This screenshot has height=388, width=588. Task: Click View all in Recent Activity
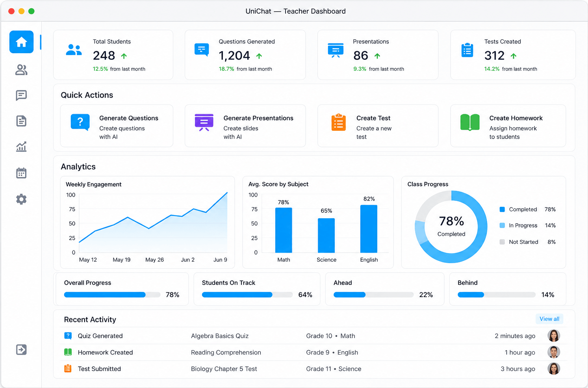(549, 319)
